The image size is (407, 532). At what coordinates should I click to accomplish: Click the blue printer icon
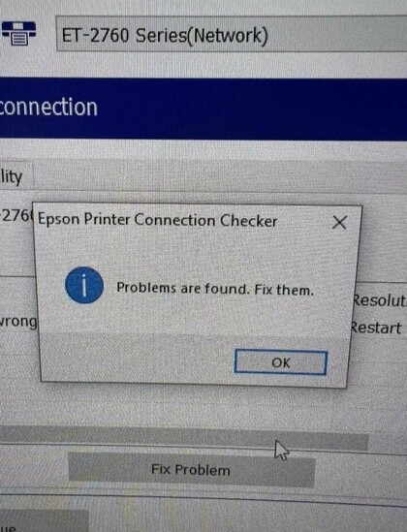coord(18,33)
